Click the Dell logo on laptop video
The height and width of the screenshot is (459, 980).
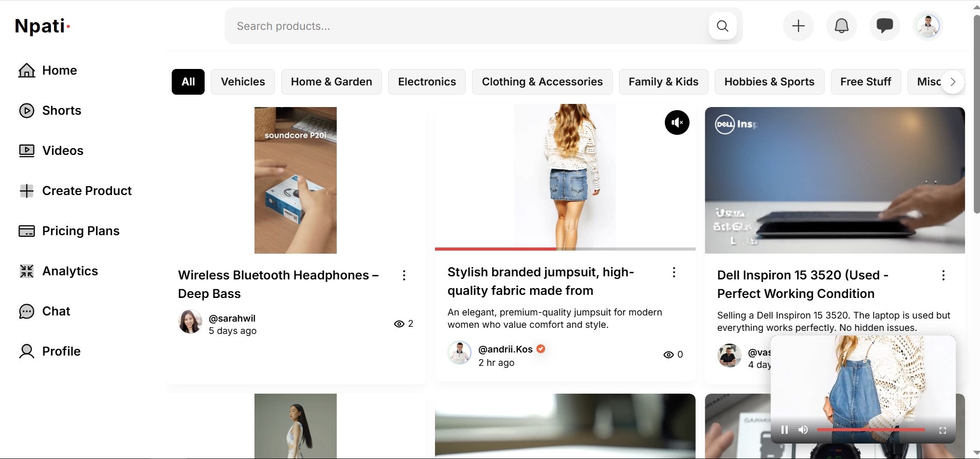tap(725, 124)
